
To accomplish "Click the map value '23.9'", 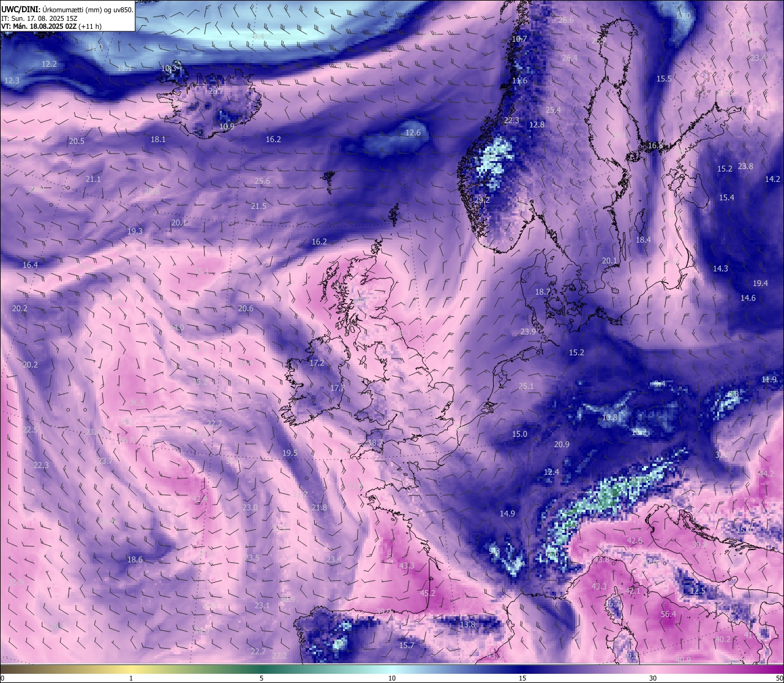I will tap(528, 332).
